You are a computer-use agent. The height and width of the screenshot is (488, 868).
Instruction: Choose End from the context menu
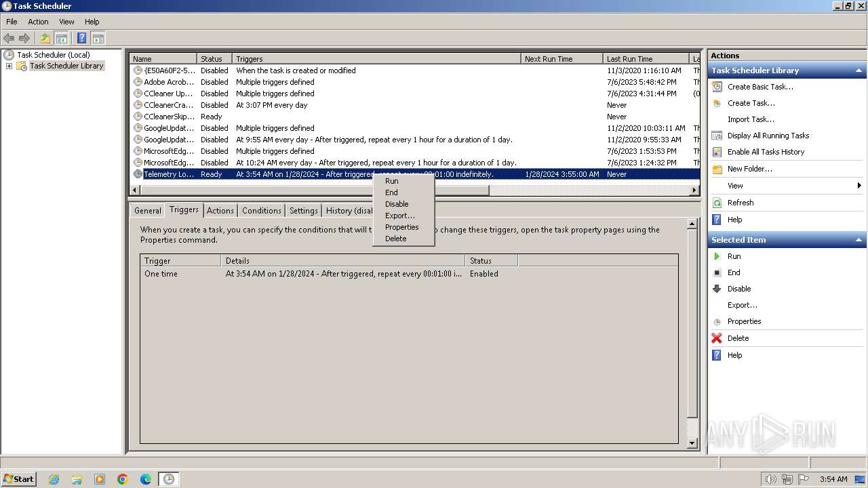tap(403, 192)
